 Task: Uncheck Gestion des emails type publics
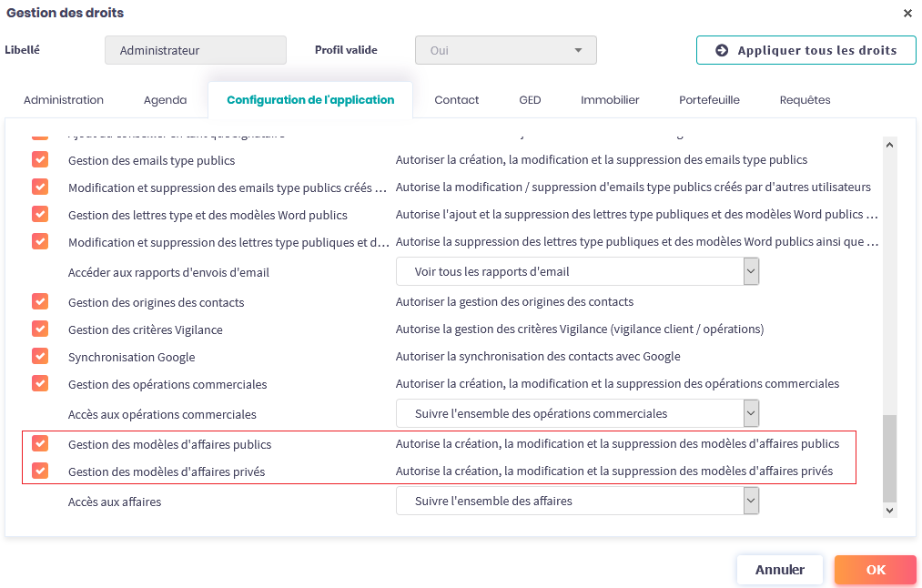[x=40, y=159]
